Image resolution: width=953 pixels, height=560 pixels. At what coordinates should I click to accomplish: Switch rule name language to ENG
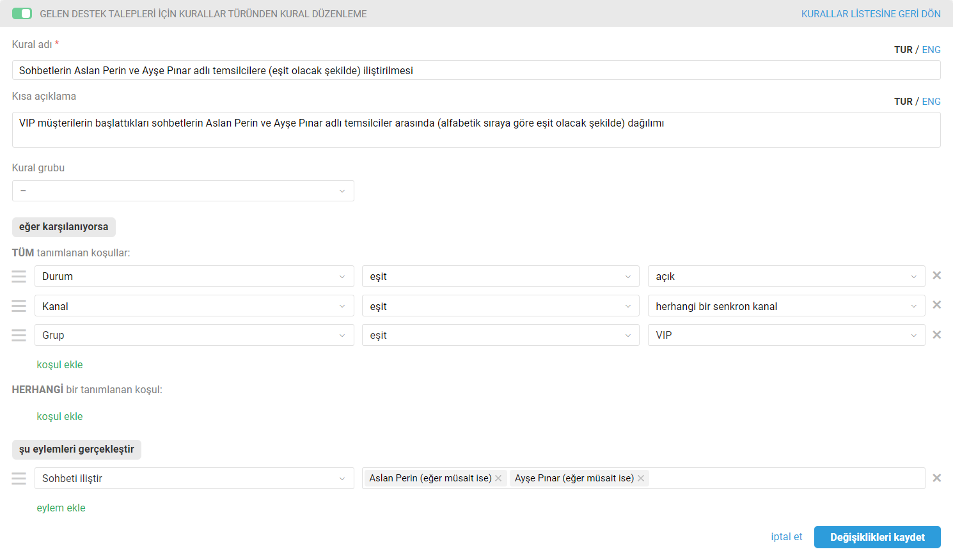pyautogui.click(x=931, y=50)
